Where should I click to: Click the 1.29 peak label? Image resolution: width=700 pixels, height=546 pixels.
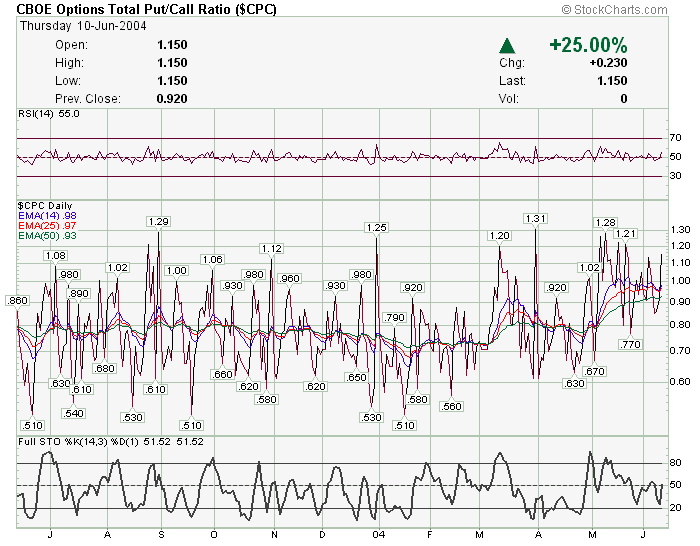158,221
